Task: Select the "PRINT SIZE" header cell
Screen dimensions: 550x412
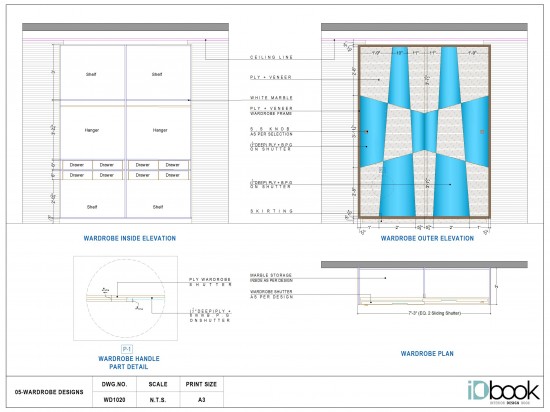Action: 201,384
